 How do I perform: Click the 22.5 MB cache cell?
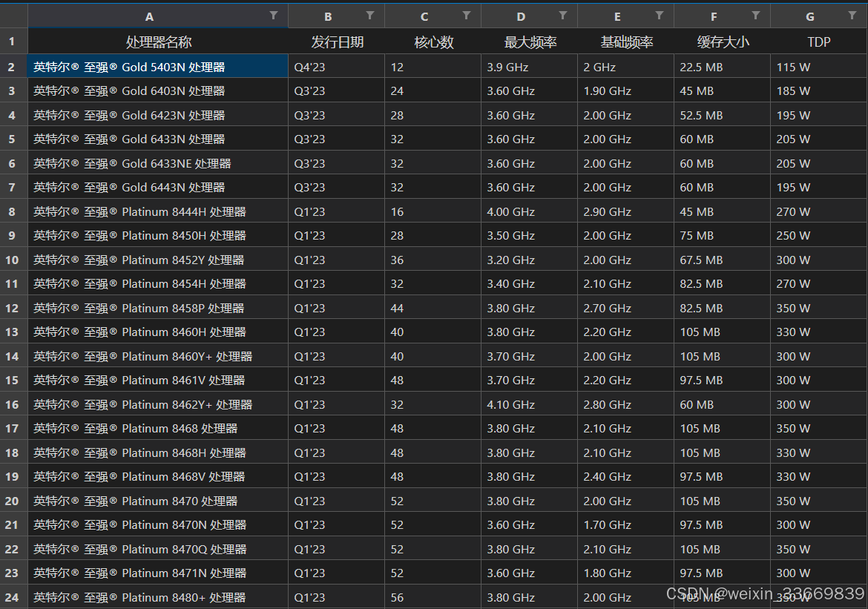coord(722,67)
